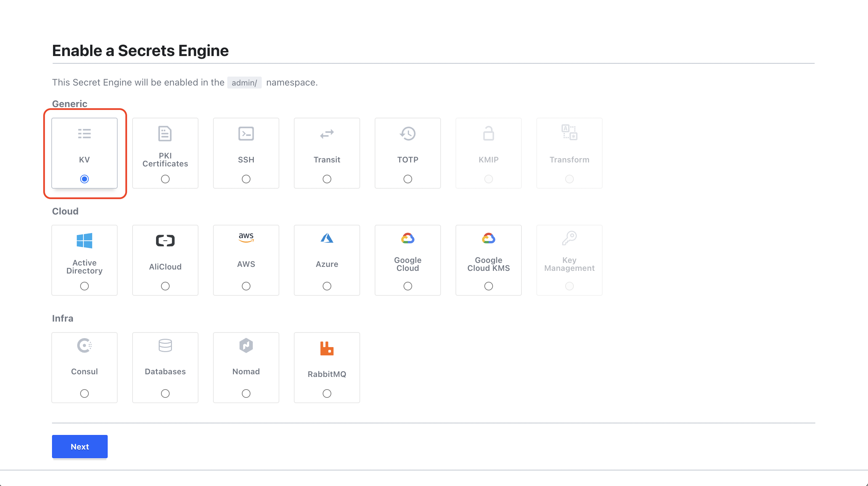The width and height of the screenshot is (868, 486).
Task: Click the Nomad hexagon logo
Action: click(246, 346)
